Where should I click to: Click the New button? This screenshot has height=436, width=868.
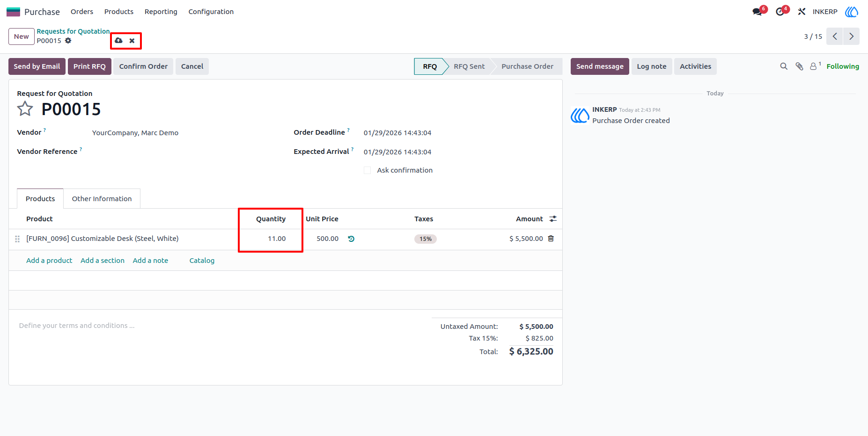point(21,36)
